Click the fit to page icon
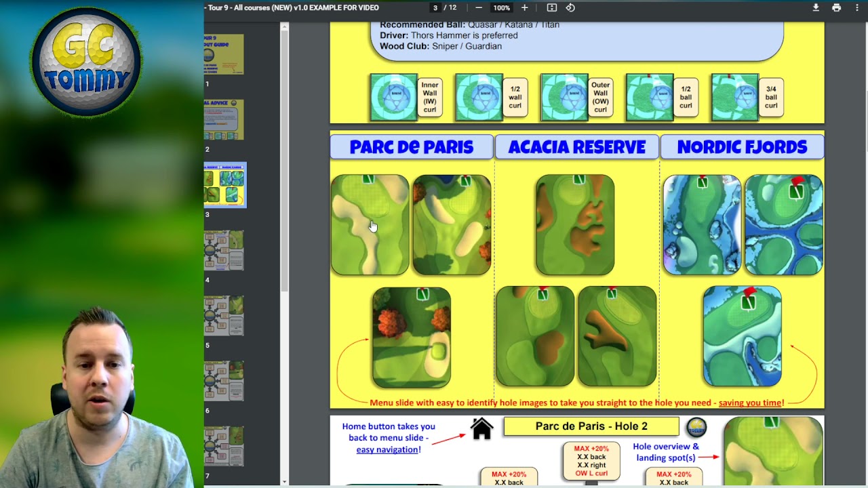 point(552,7)
